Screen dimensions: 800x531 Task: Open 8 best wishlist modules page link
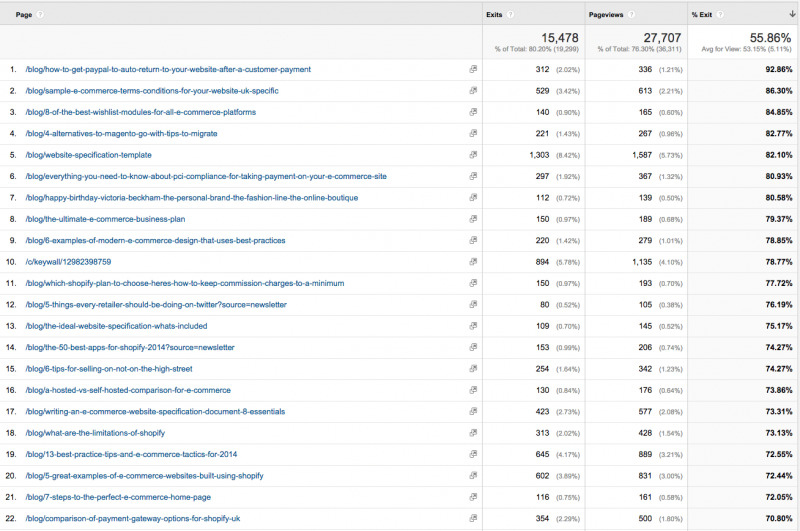click(x=141, y=112)
